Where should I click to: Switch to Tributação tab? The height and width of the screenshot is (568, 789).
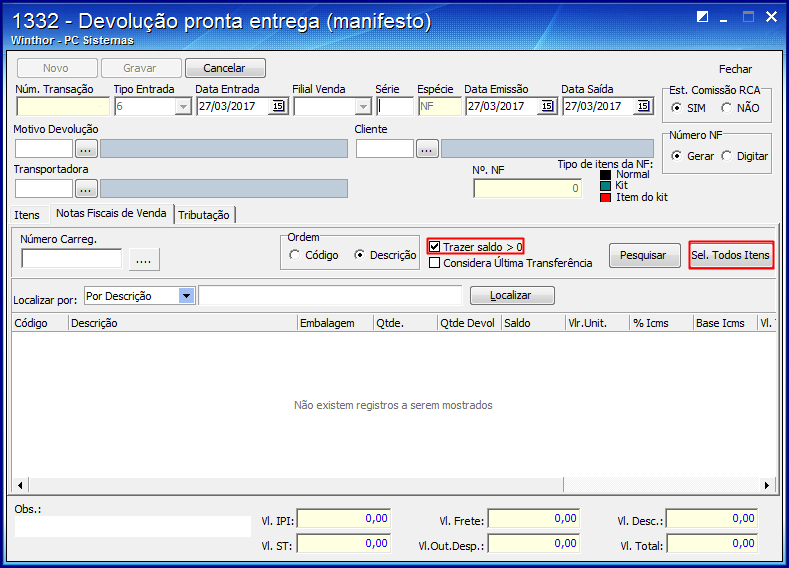(204, 215)
